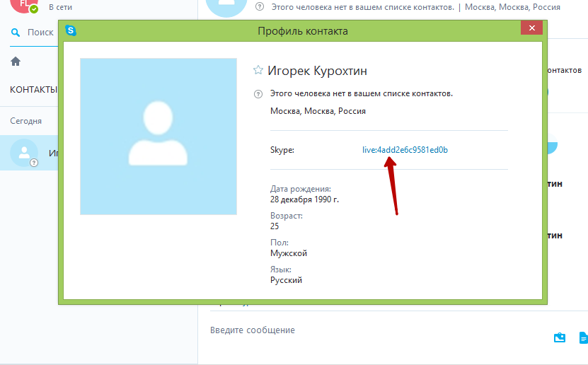The image size is (588, 365).
Task: Click the user avatar with the green status badge
Action: (24, 5)
